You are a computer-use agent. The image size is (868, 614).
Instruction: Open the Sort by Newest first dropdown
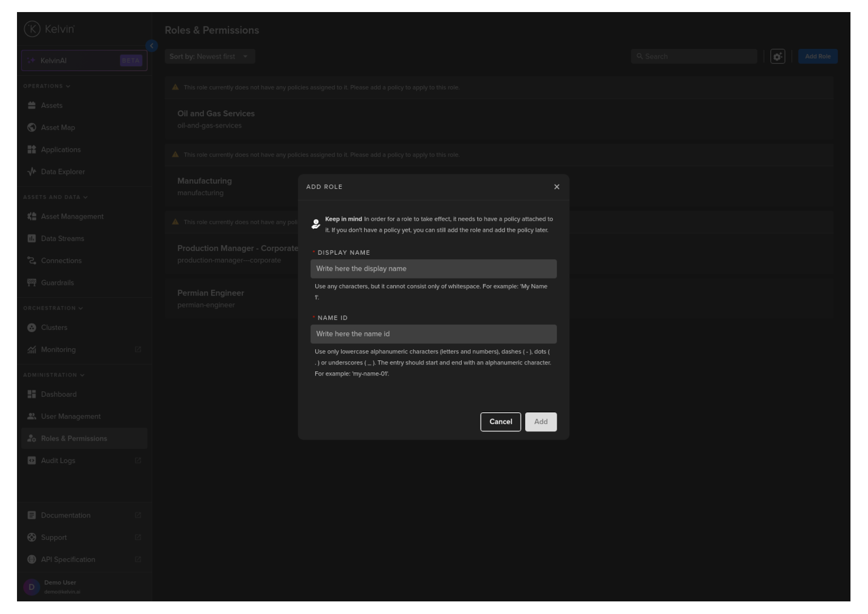tap(210, 56)
